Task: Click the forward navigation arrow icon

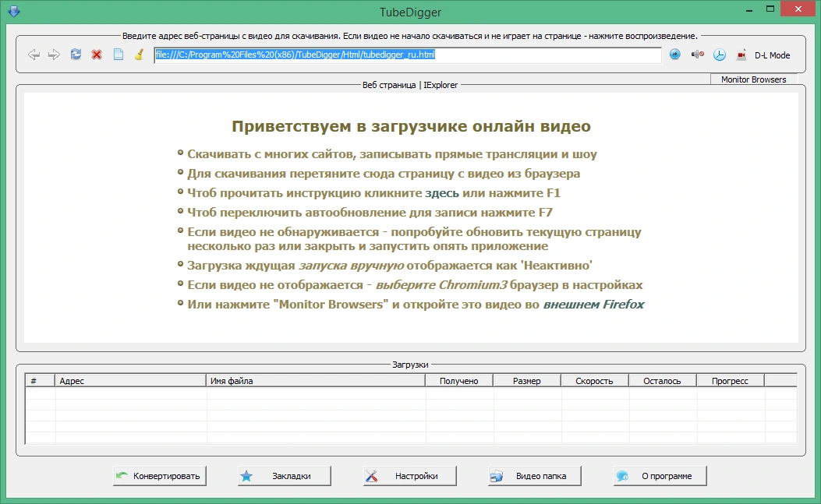Action: [54, 55]
